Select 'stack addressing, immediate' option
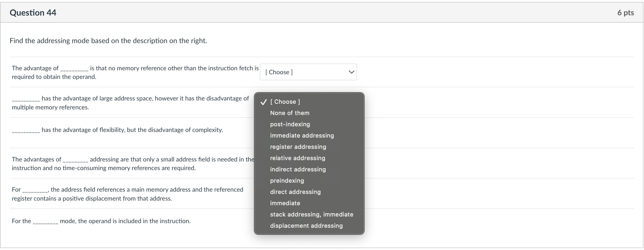644x250 pixels. pyautogui.click(x=311, y=215)
